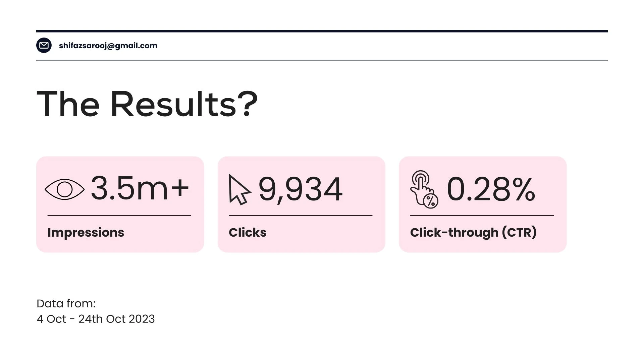Click the 0.28% CTR value
This screenshot has width=644, height=362.
pyautogui.click(x=491, y=189)
